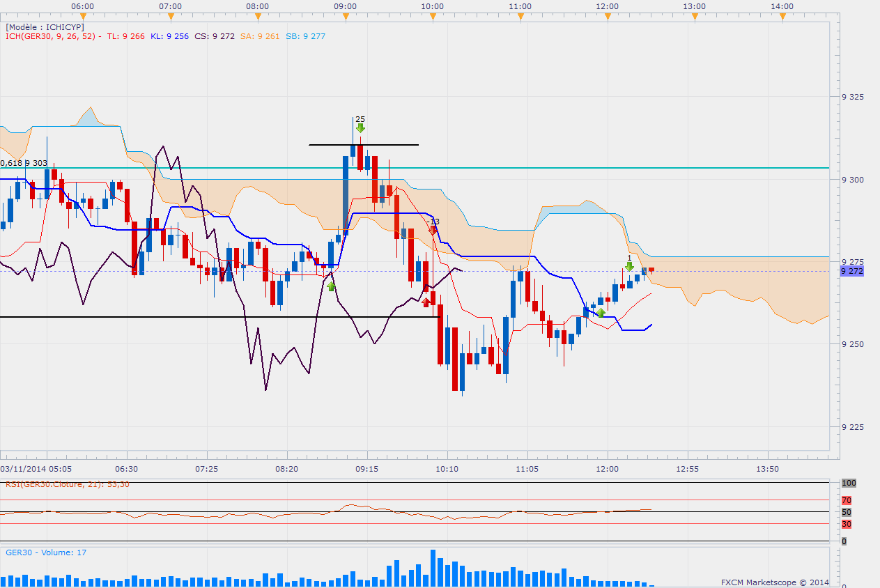Click the current price tag 9 272
This screenshot has width=880, height=588.
coord(852,271)
